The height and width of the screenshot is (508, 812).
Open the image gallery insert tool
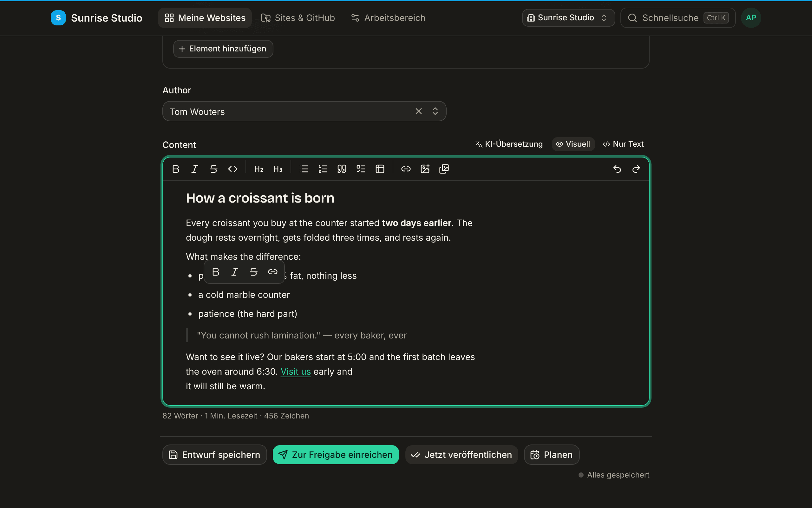[444, 169]
